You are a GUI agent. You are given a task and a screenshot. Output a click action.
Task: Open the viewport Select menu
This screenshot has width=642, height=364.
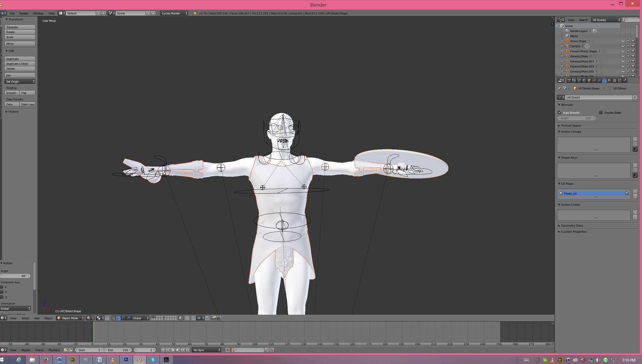coord(25,318)
